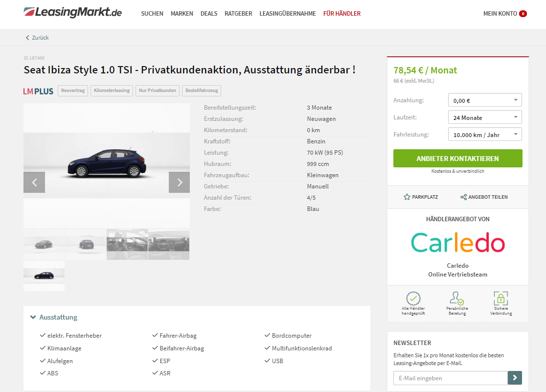Viewport: 546px width, 392px height.
Task: Click the Sichere Verbindung lock icon
Action: 500,298
